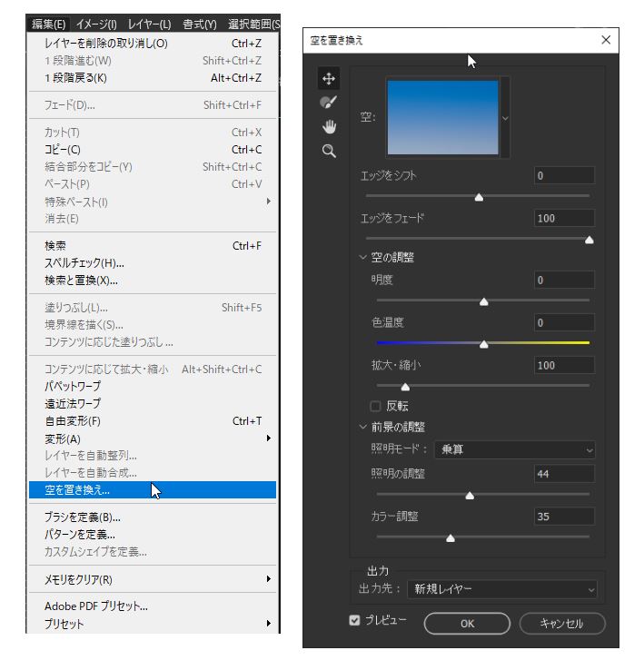Select the Zoom magnifier tool

[x=329, y=152]
